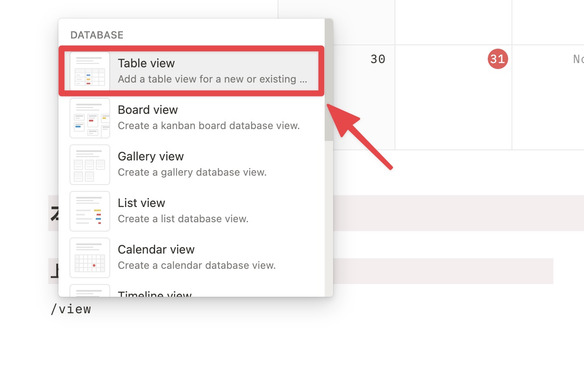
Task: Click the scrollbar track below the thumb
Action: tap(329, 218)
